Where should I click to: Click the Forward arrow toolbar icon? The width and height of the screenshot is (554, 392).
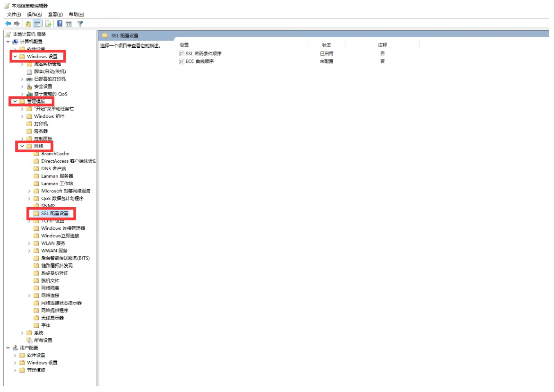click(x=17, y=24)
